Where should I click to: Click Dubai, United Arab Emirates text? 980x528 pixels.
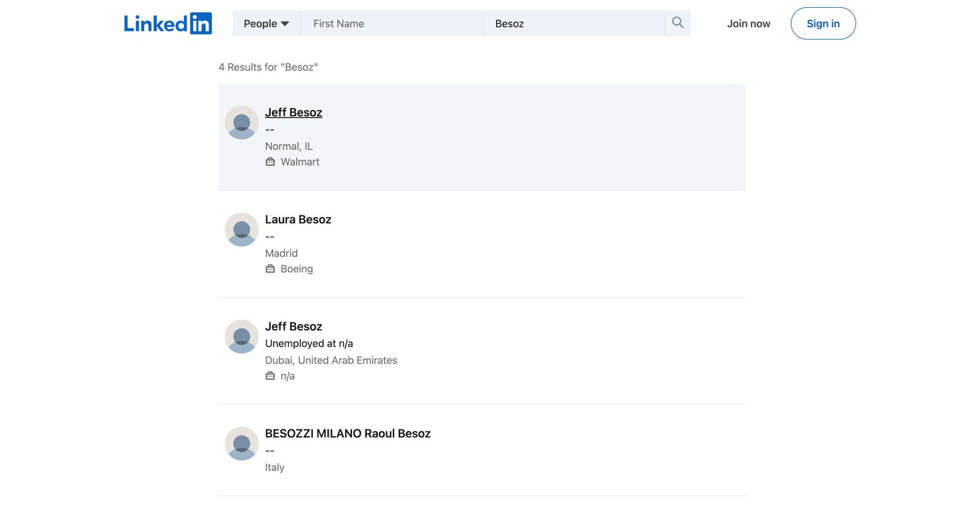(x=331, y=360)
